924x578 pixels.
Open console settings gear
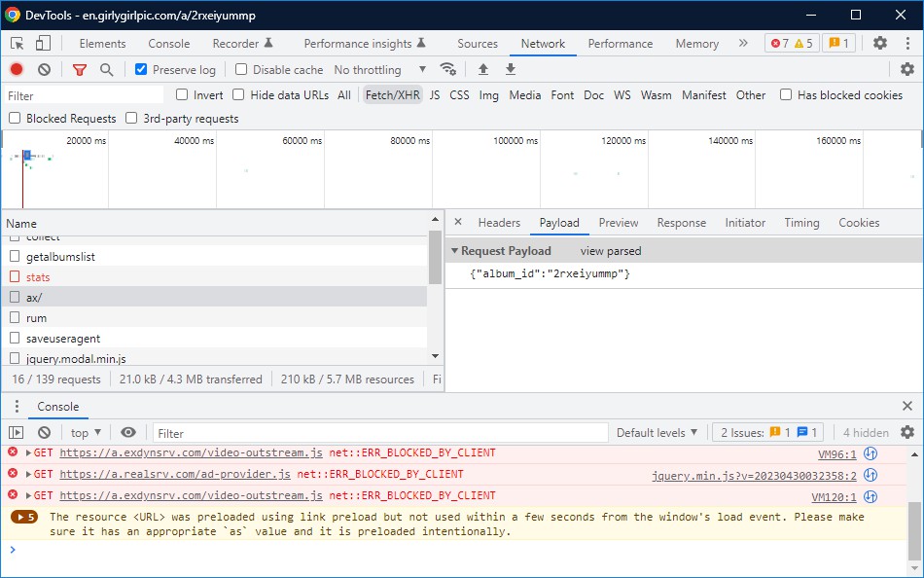click(x=907, y=432)
